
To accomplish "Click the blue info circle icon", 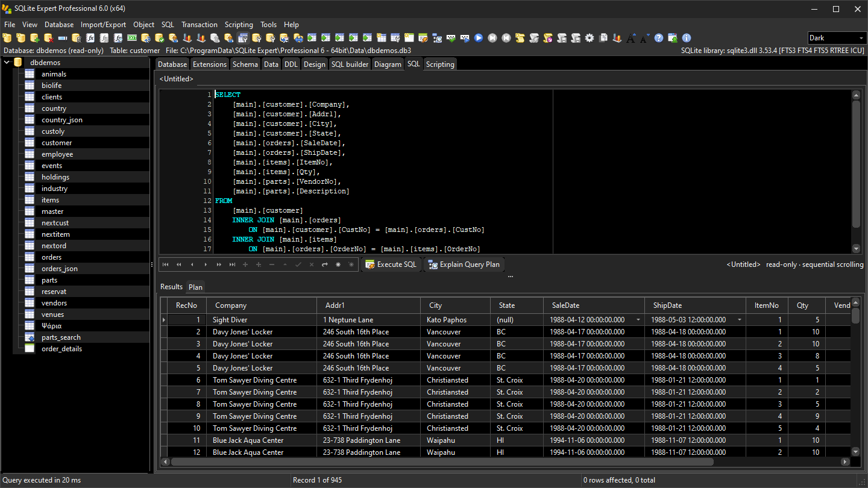I will [x=687, y=38].
